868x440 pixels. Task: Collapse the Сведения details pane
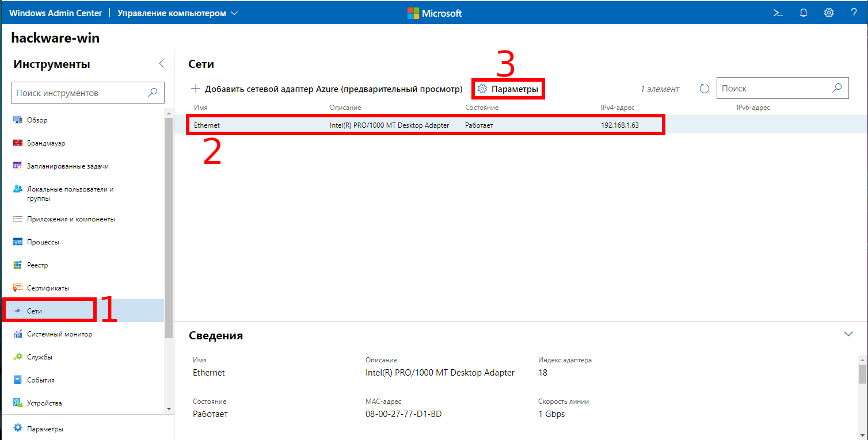848,334
